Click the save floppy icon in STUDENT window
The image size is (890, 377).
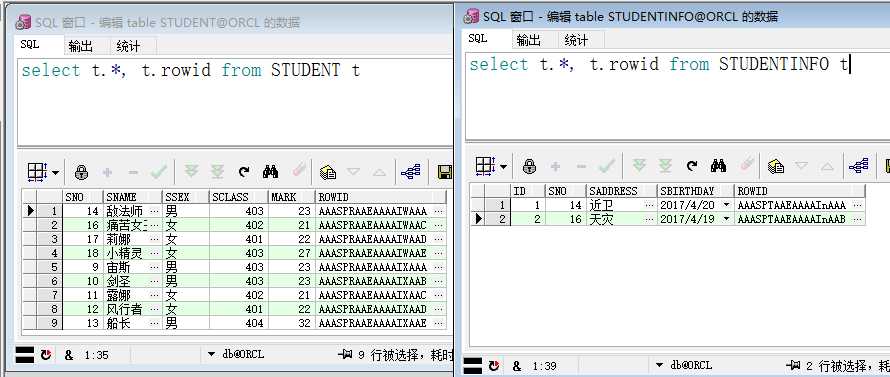[x=444, y=171]
